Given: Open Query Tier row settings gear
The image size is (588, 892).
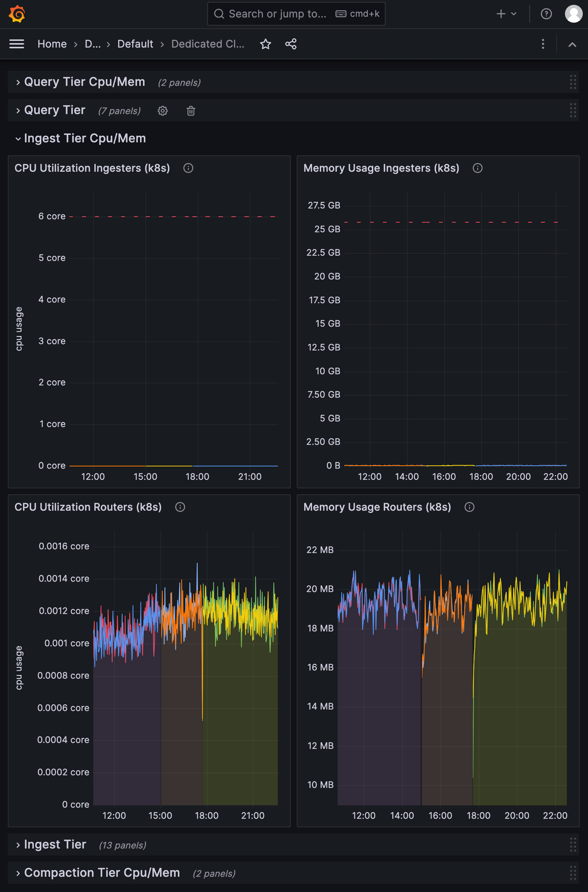Looking at the screenshot, I should point(162,111).
